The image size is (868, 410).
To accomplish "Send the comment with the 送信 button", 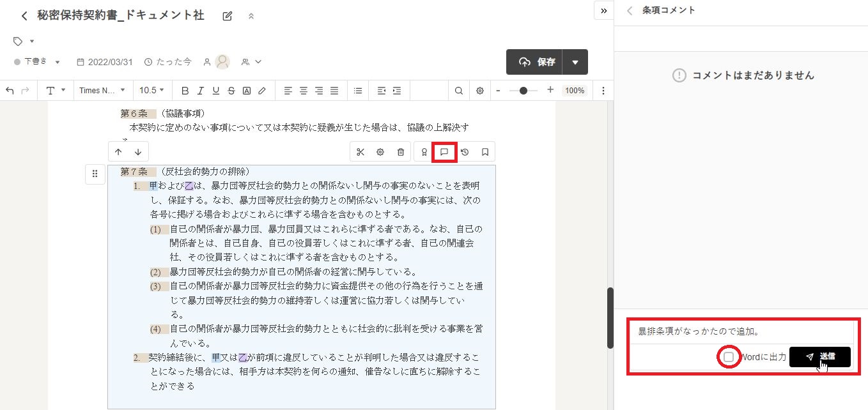I will click(819, 357).
